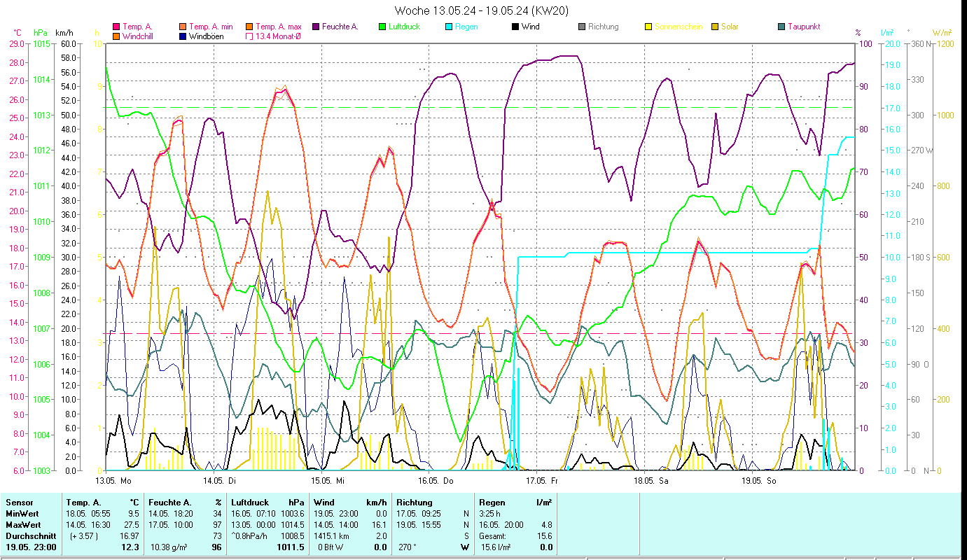Click the 'Windchill' legend label
Screen dimensions: 967x560
tap(139, 36)
